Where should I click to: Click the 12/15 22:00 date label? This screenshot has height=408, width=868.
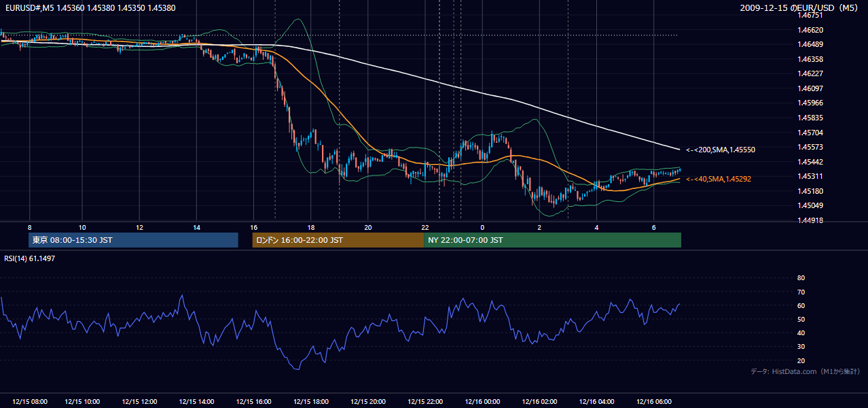coord(425,402)
